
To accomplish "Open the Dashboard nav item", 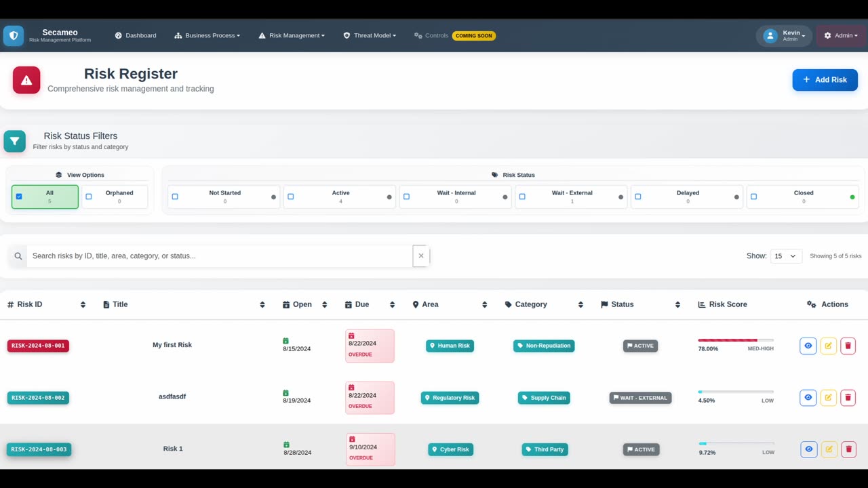I will 136,36.
